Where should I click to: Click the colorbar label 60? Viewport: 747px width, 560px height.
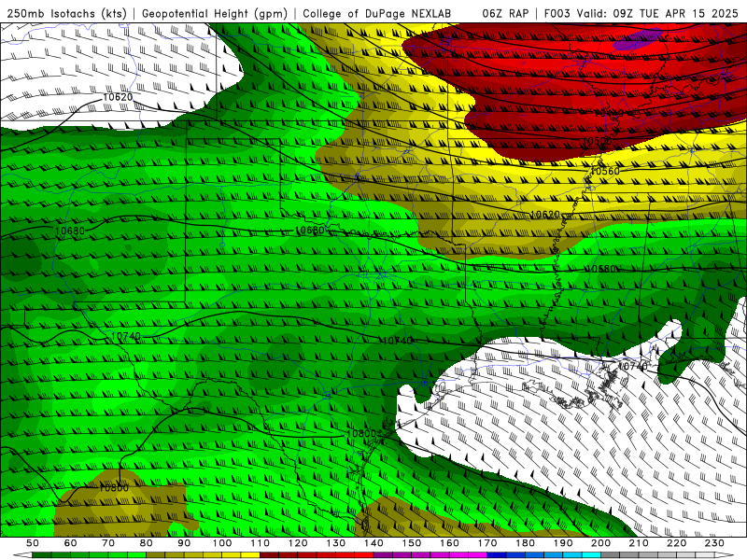click(x=70, y=543)
